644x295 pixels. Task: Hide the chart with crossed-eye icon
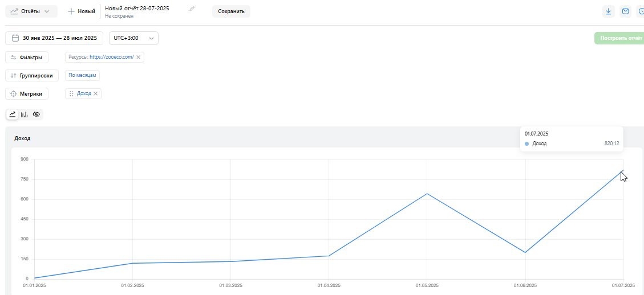tap(37, 114)
